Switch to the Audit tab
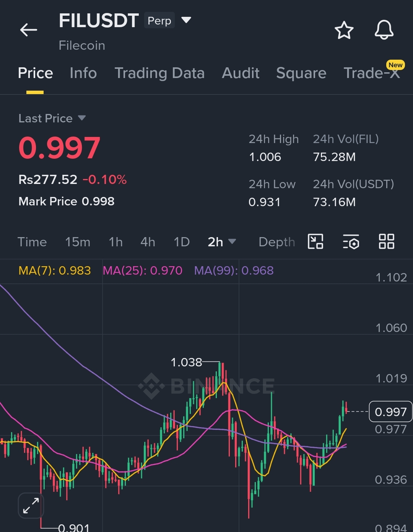 tap(241, 73)
